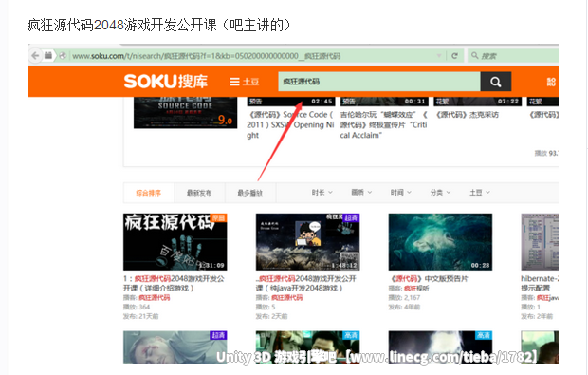Open the 疯狂源代码 hand video thumbnail

[x=175, y=242]
